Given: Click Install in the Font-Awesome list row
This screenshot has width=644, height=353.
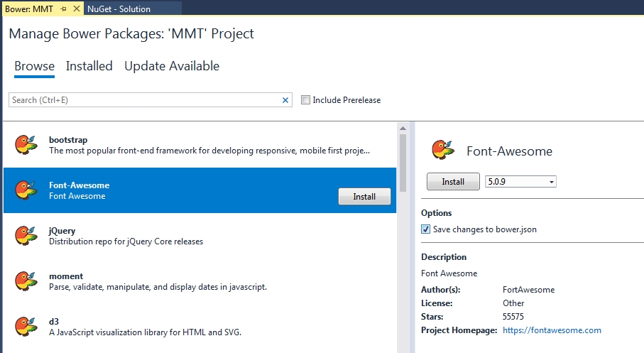Looking at the screenshot, I should 364,197.
